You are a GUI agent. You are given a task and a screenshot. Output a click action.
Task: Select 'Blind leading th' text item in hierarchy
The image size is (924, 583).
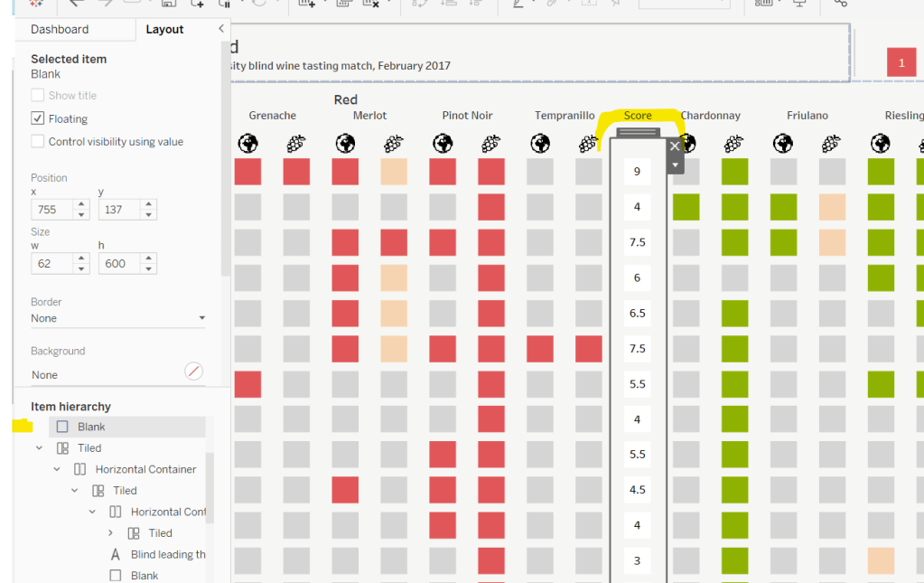coord(168,554)
